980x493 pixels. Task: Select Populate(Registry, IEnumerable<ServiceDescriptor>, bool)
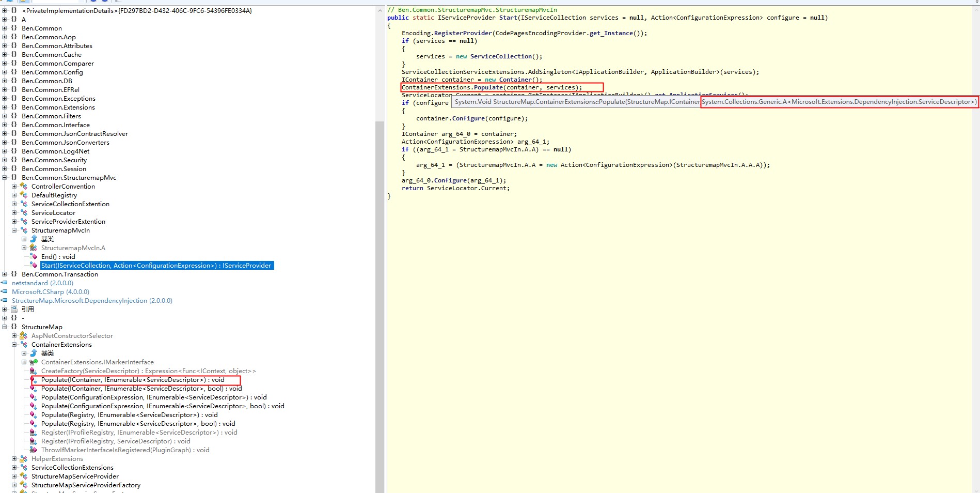point(138,423)
